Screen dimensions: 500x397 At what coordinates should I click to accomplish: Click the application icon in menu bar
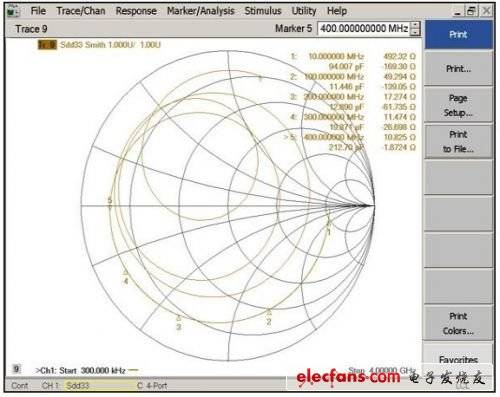[13, 11]
